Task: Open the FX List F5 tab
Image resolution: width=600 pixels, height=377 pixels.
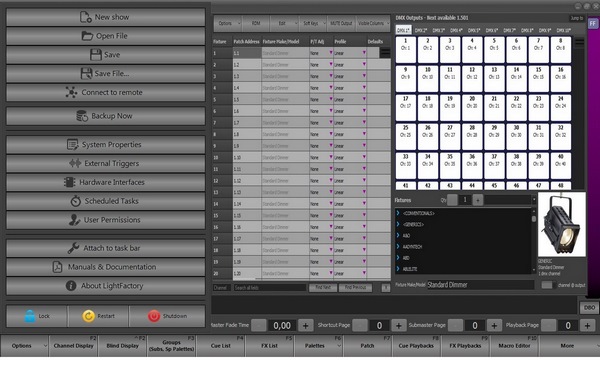Action: point(269,346)
